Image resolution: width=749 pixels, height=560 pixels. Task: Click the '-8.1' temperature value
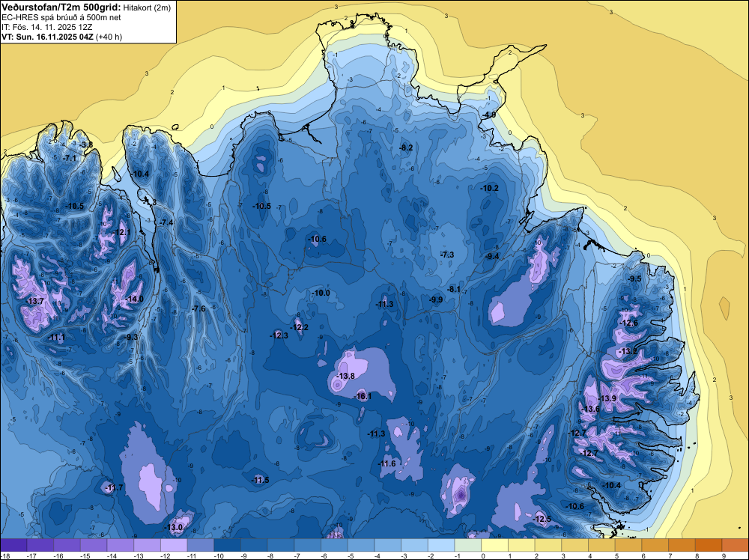[x=454, y=289]
